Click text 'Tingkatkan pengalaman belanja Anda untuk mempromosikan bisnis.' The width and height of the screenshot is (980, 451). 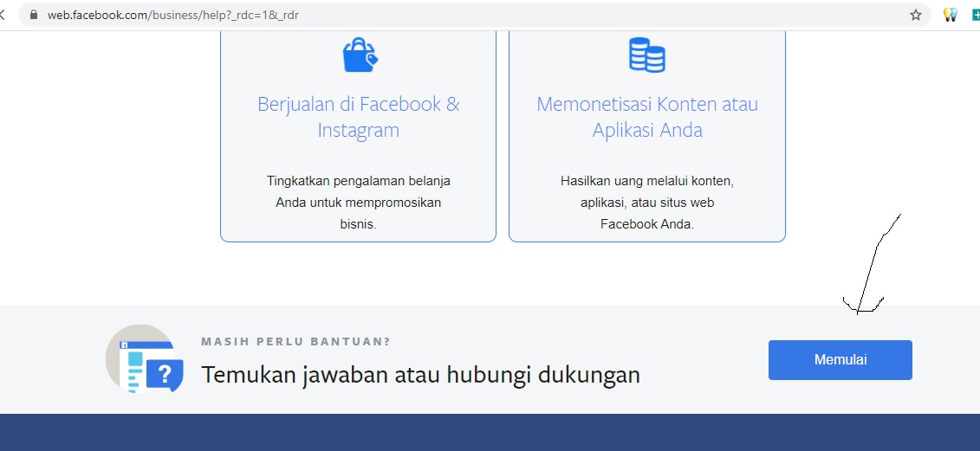[358, 203]
